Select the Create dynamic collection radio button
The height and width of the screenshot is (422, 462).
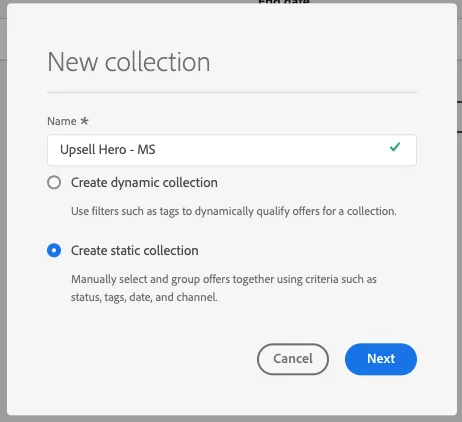tap(54, 183)
